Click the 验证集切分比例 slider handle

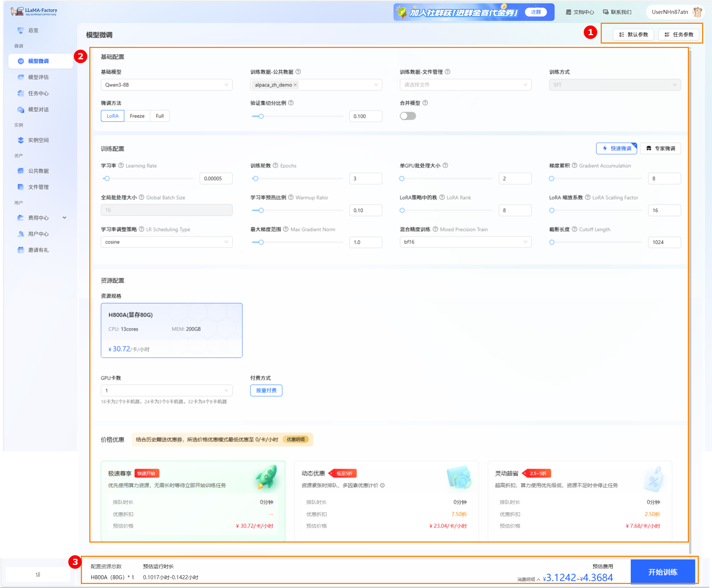(261, 116)
